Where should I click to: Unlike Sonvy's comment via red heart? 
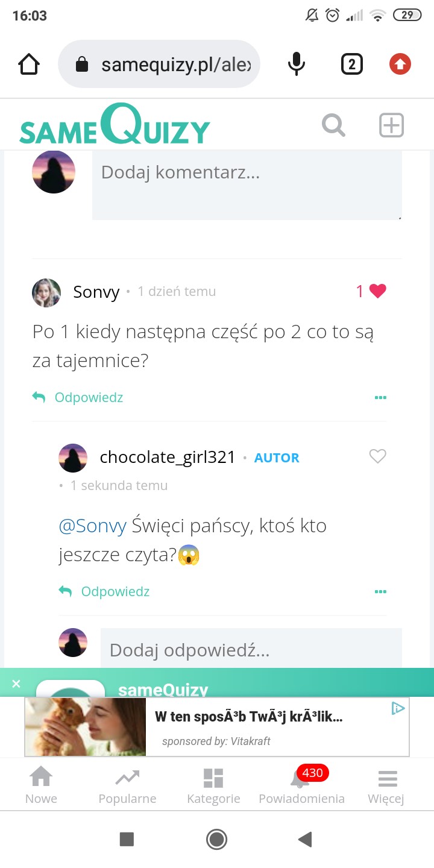click(377, 291)
